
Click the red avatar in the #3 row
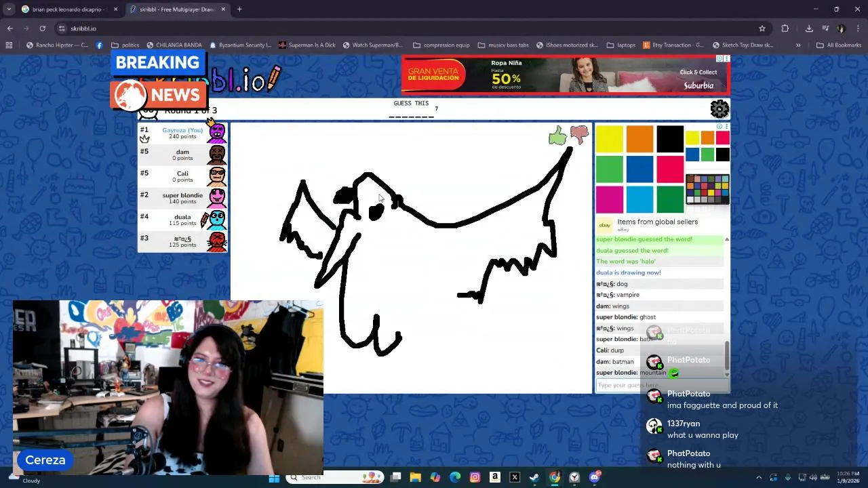pyautogui.click(x=217, y=241)
